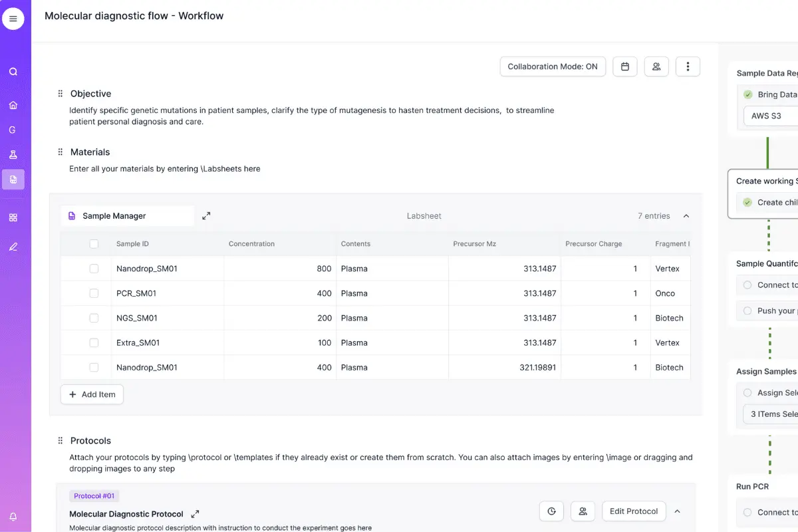The width and height of the screenshot is (798, 532).
Task: Click the green check next to Create chil
Action: point(748,202)
